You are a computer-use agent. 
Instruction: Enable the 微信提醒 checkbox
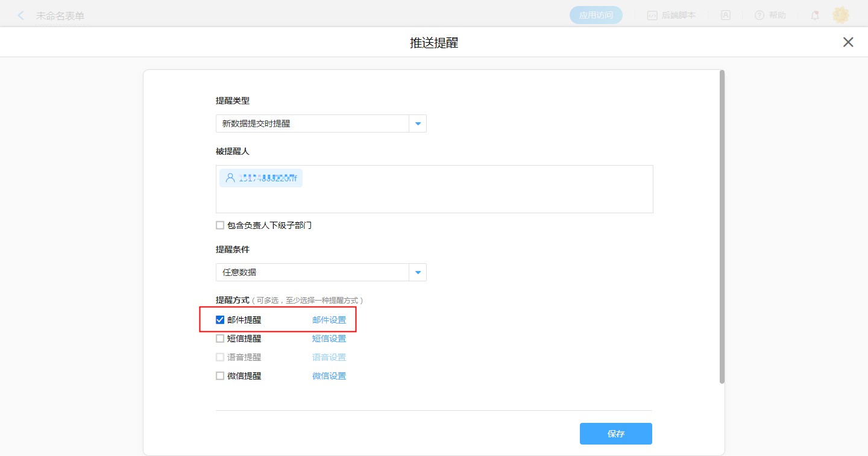pyautogui.click(x=220, y=376)
